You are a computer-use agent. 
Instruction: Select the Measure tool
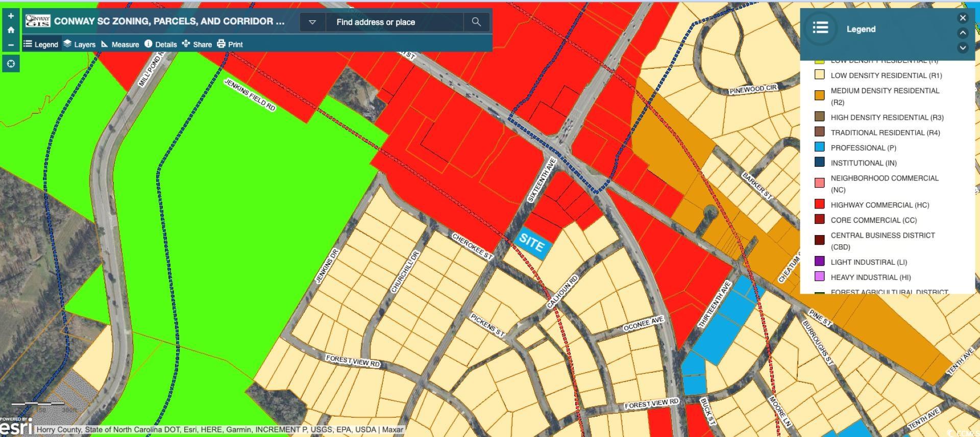click(120, 44)
